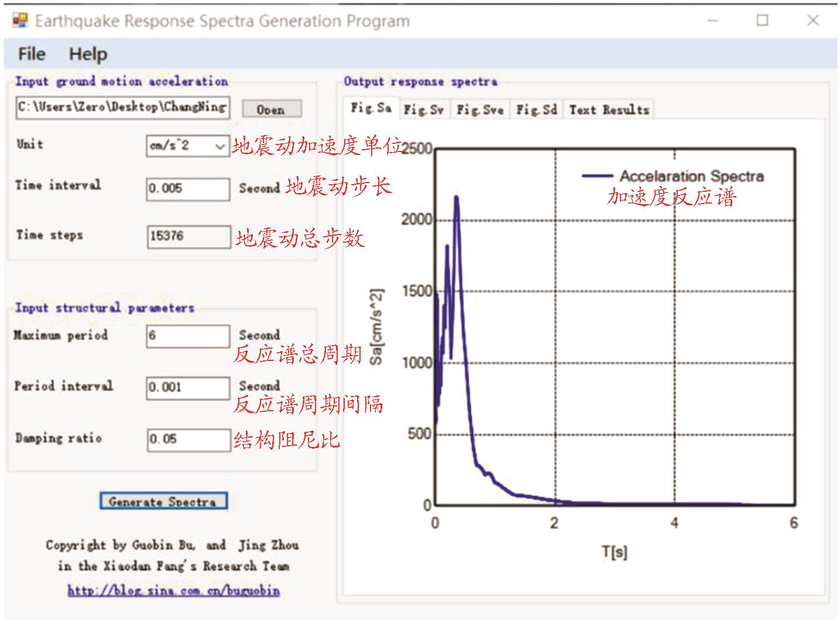Click the Time steps field
Screen dimensions: 840x623
point(188,236)
